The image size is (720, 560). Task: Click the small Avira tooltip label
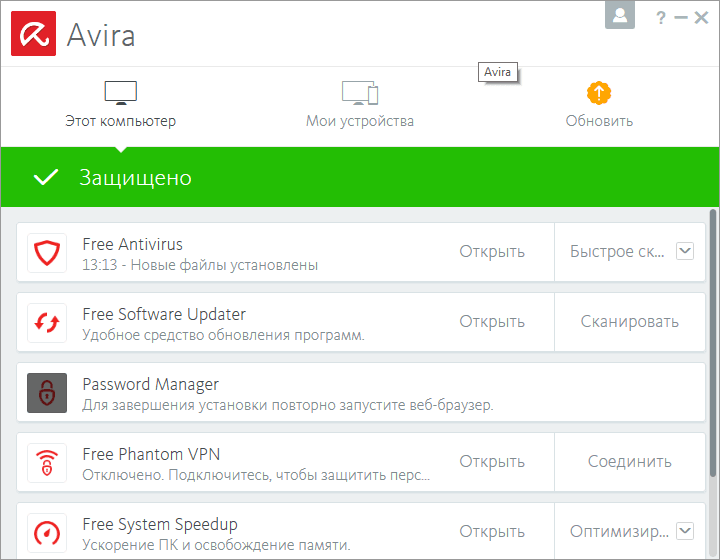[x=498, y=72]
